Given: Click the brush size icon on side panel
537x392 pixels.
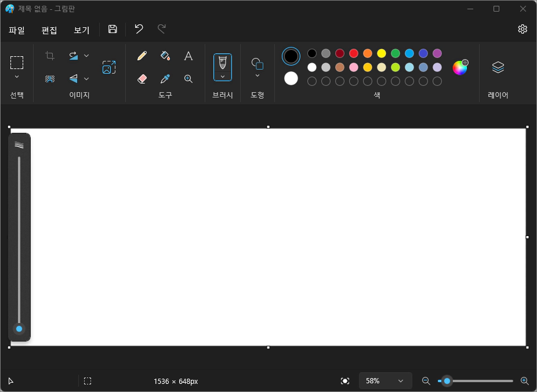Looking at the screenshot, I should pos(19,145).
